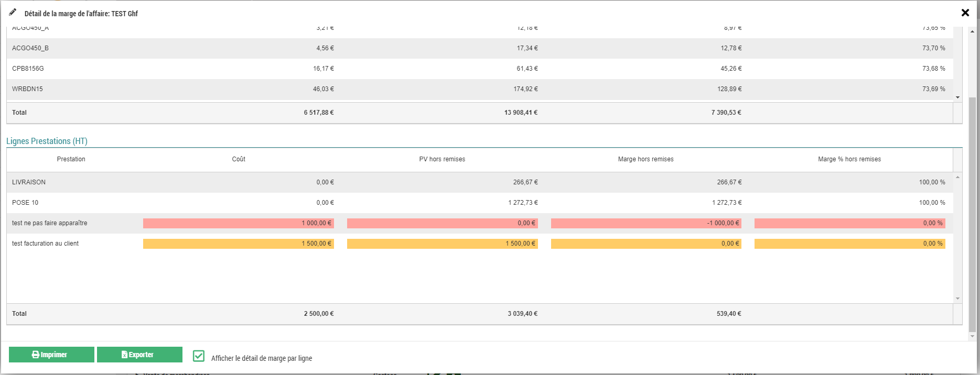This screenshot has width=980, height=375.
Task: Click the 'PV hors remises' column header
Action: (x=442, y=159)
